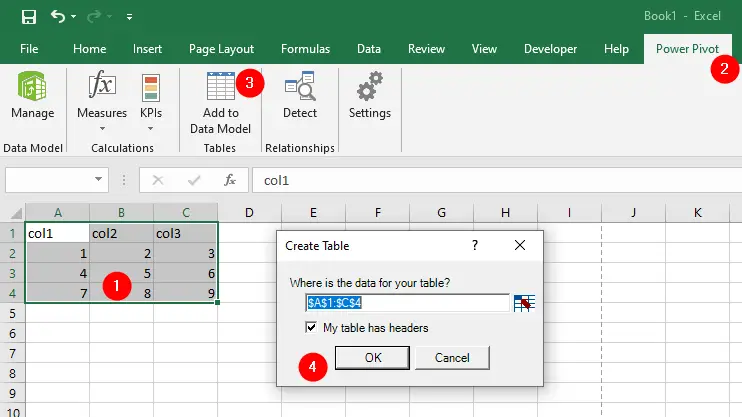The height and width of the screenshot is (417, 742).
Task: Open Manage Data Model window
Action: (33, 95)
